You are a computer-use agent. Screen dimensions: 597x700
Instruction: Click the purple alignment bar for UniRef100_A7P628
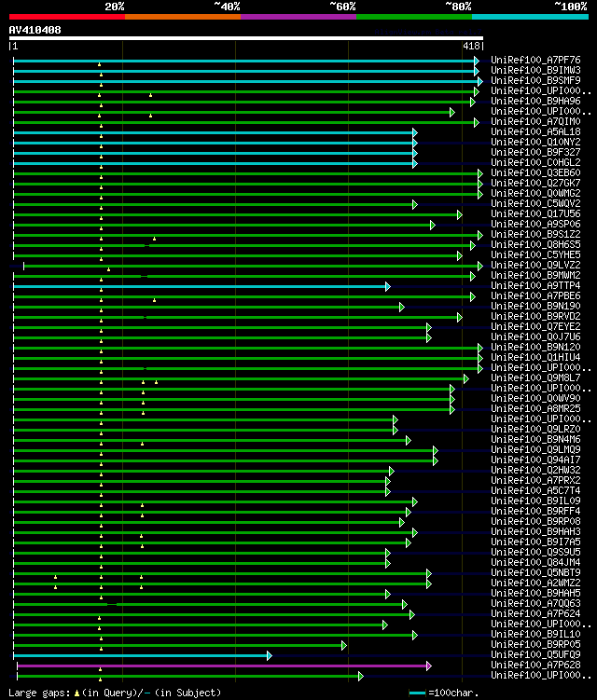[x=222, y=666]
